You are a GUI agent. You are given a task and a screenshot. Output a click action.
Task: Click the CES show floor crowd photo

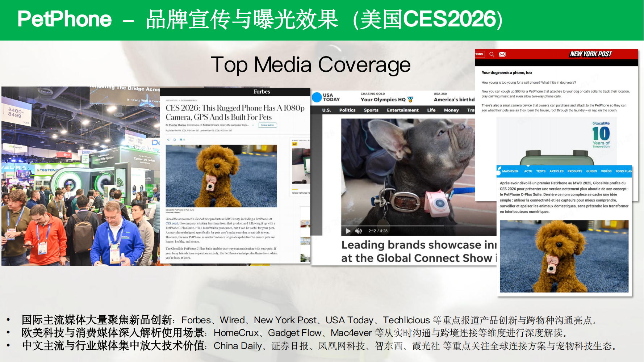tap(81, 176)
